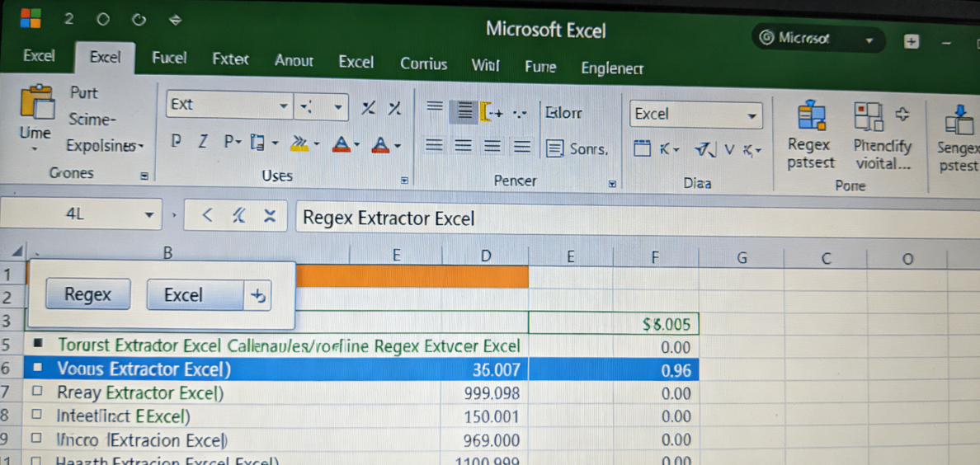Toggle checkbox on the Rreay Extractor Excel row
980x465 pixels.
coord(37,392)
